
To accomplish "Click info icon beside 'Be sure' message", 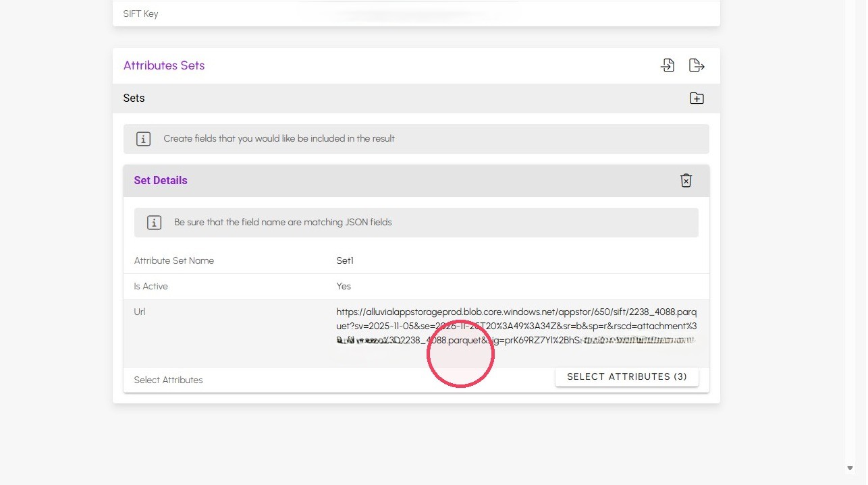I will [x=154, y=223].
